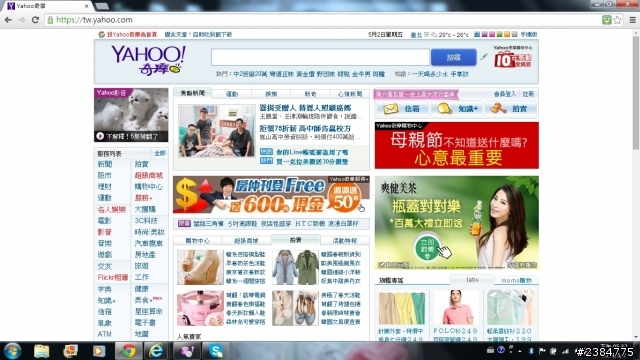Click inside the Yahoo search box
The height and width of the screenshot is (360, 640).
(320, 57)
